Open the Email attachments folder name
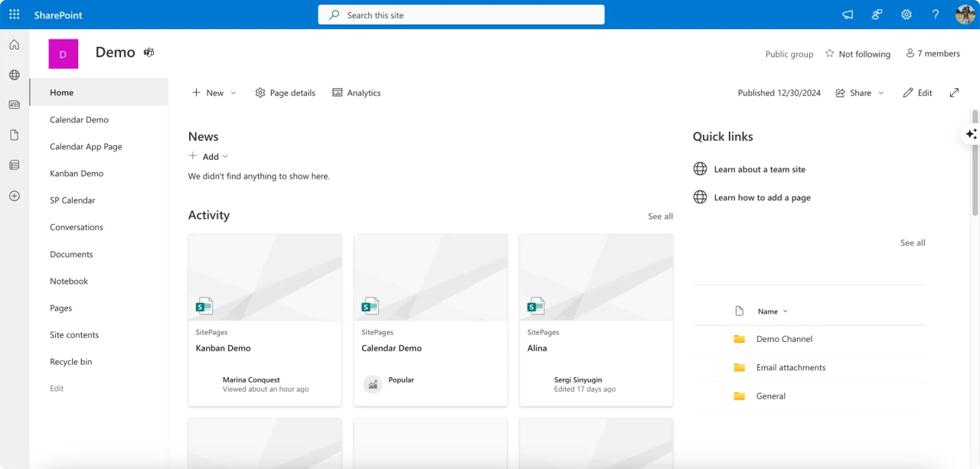Screen dimensions: 980x469 791,367
